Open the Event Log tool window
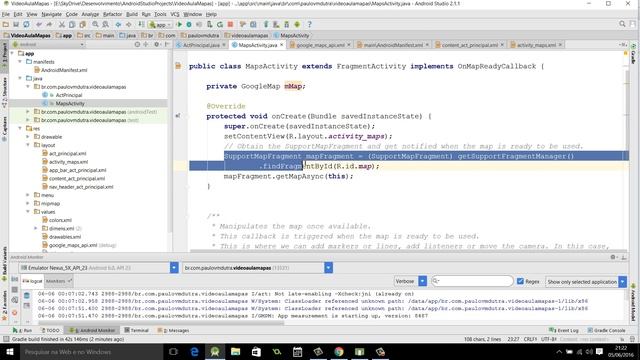 564,330
